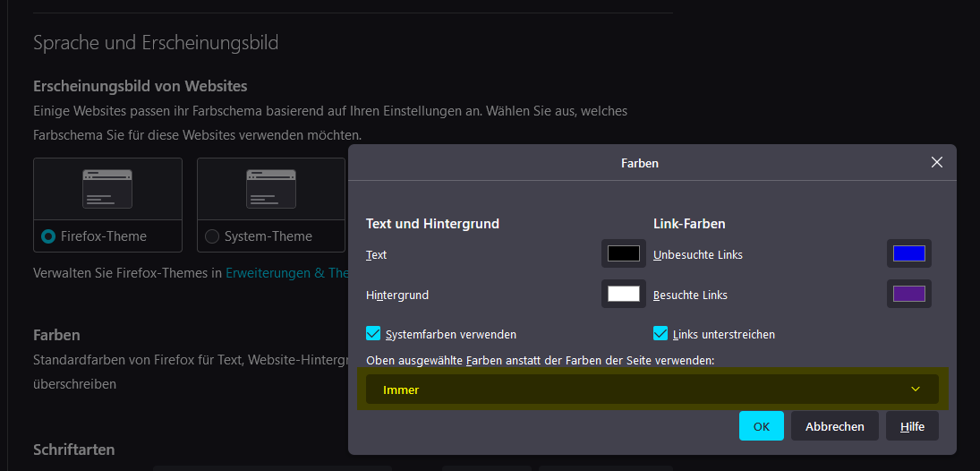Viewport: 980px width, 471px height.
Task: Disable the Links unterstreichen checkbox
Action: [660, 334]
